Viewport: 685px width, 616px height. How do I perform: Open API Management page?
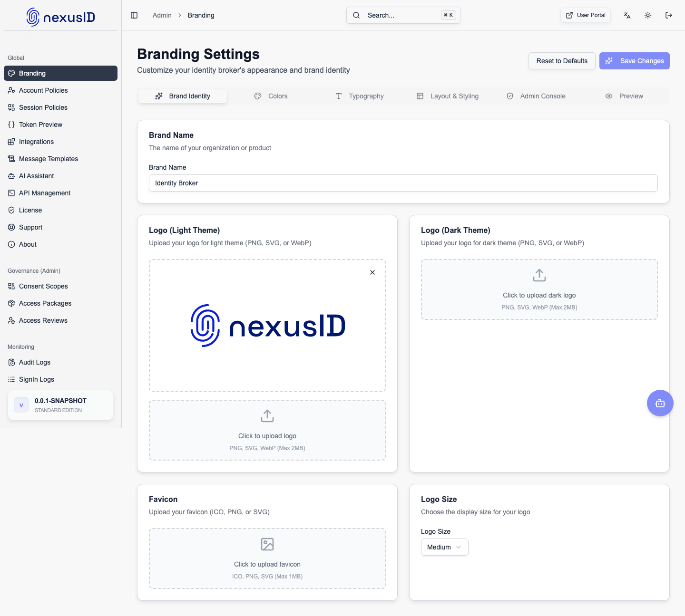[60, 193]
